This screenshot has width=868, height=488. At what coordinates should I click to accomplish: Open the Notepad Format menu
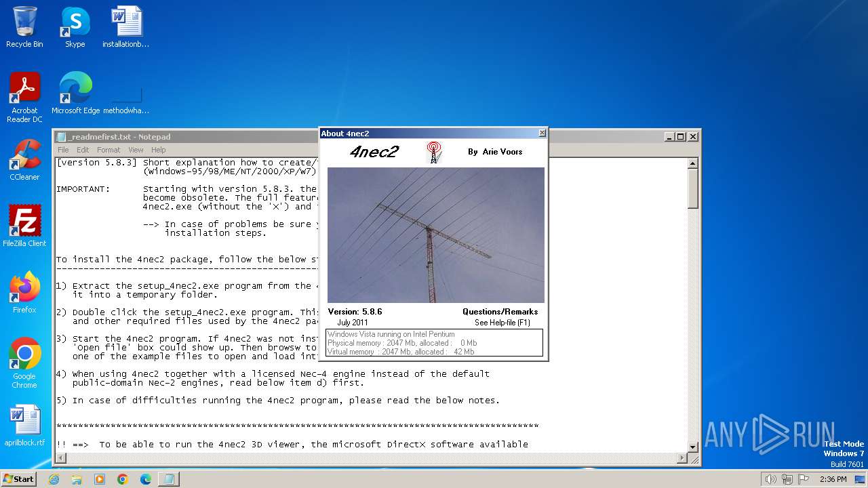pyautogui.click(x=108, y=150)
